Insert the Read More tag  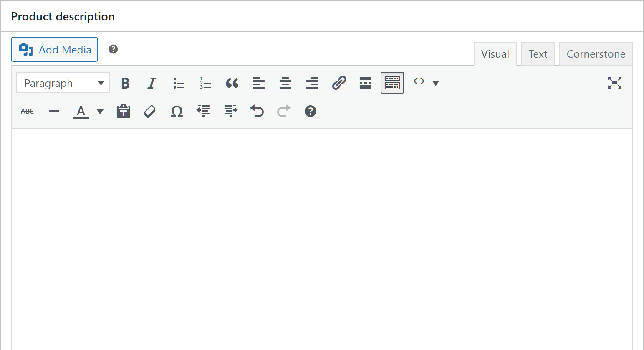click(366, 83)
